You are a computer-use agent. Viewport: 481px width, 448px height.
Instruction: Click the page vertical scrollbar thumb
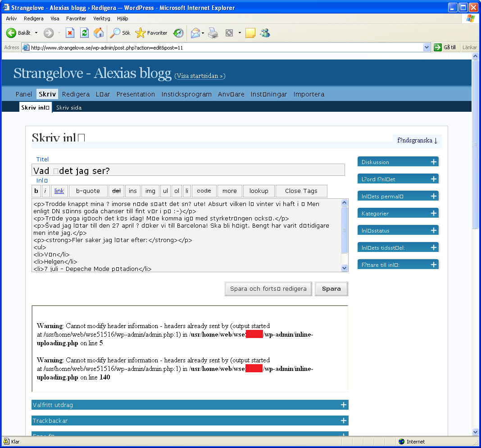(475, 144)
